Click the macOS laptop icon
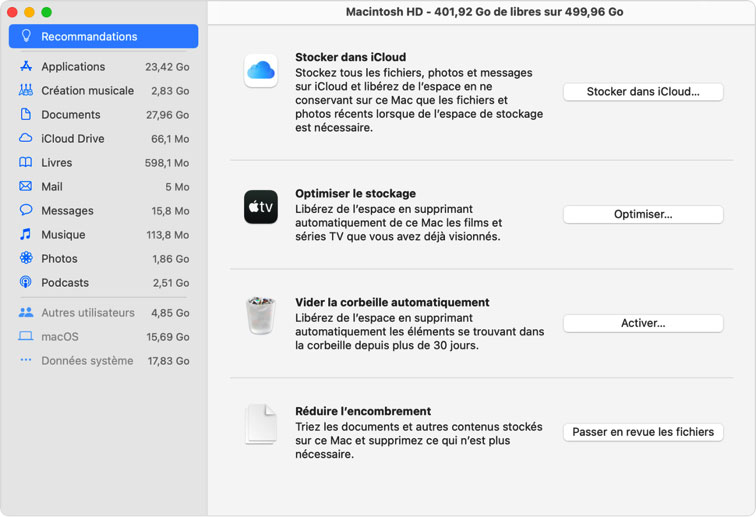The width and height of the screenshot is (756, 517). coord(26,336)
